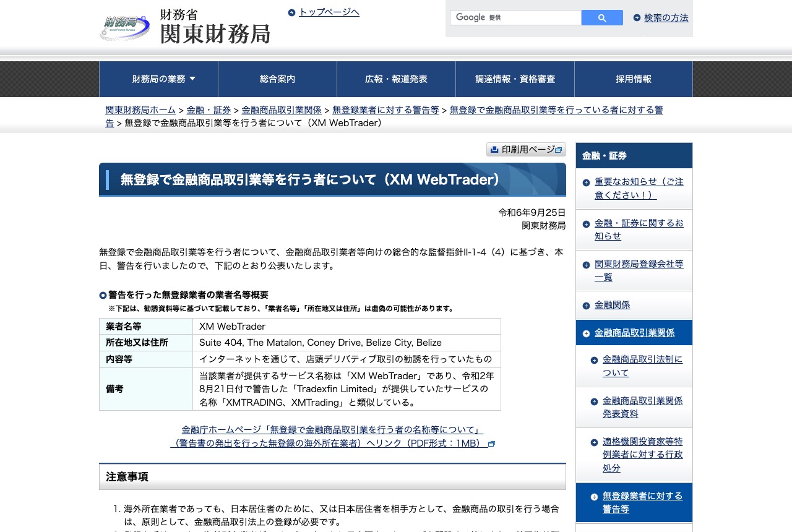Open the 印刷用ページ print view
The height and width of the screenshot is (532, 792).
click(526, 149)
